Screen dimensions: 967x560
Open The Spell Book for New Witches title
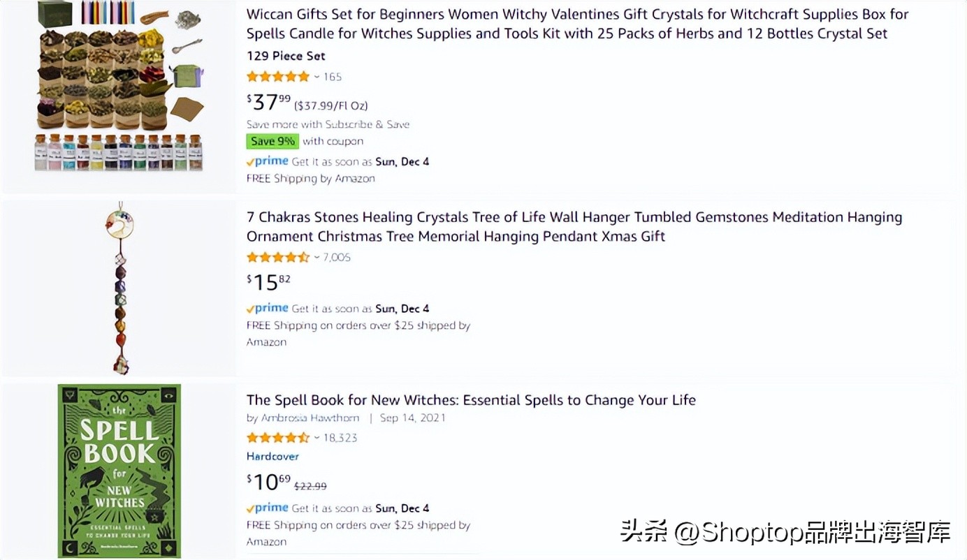[x=471, y=400]
